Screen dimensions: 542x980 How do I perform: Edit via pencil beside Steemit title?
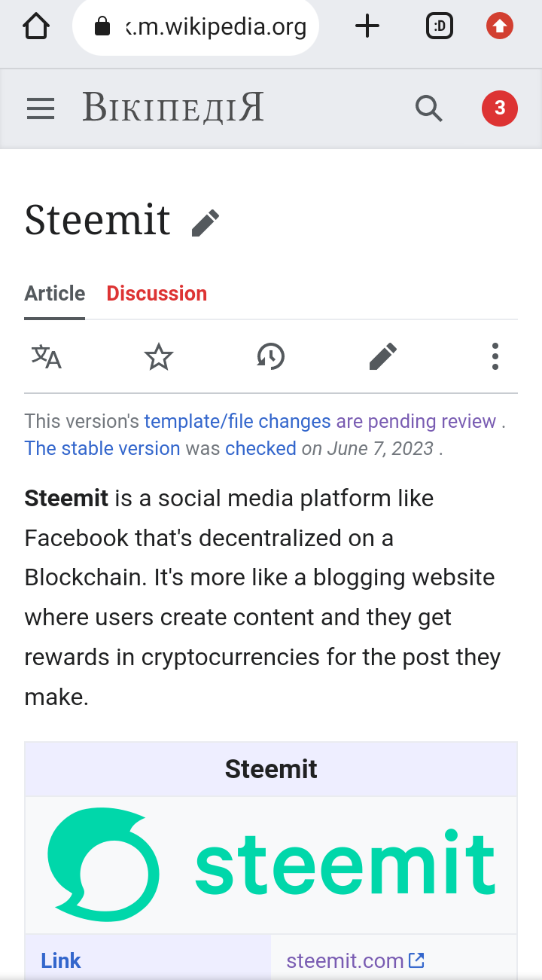[205, 223]
